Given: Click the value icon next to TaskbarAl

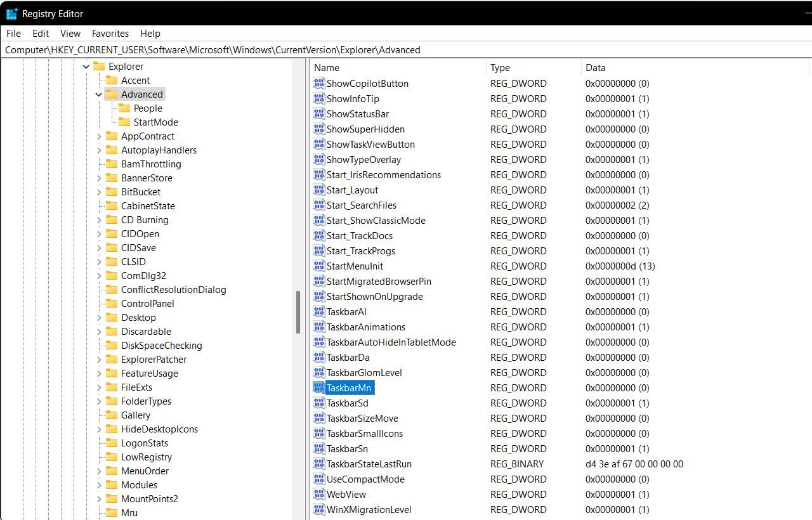Looking at the screenshot, I should point(318,311).
